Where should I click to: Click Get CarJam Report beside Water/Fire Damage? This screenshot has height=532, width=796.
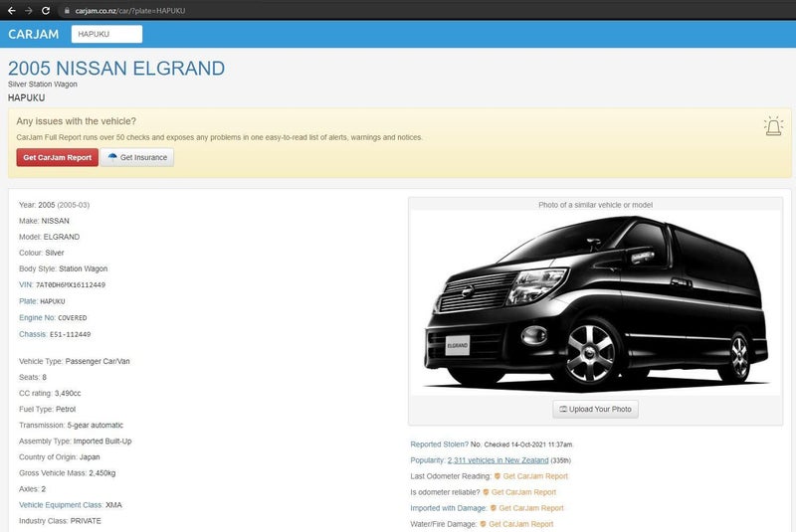point(520,524)
